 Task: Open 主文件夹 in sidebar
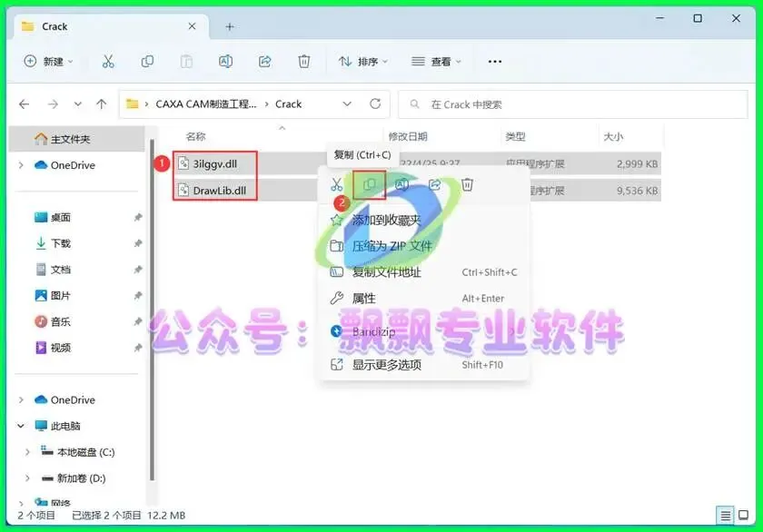point(77,139)
